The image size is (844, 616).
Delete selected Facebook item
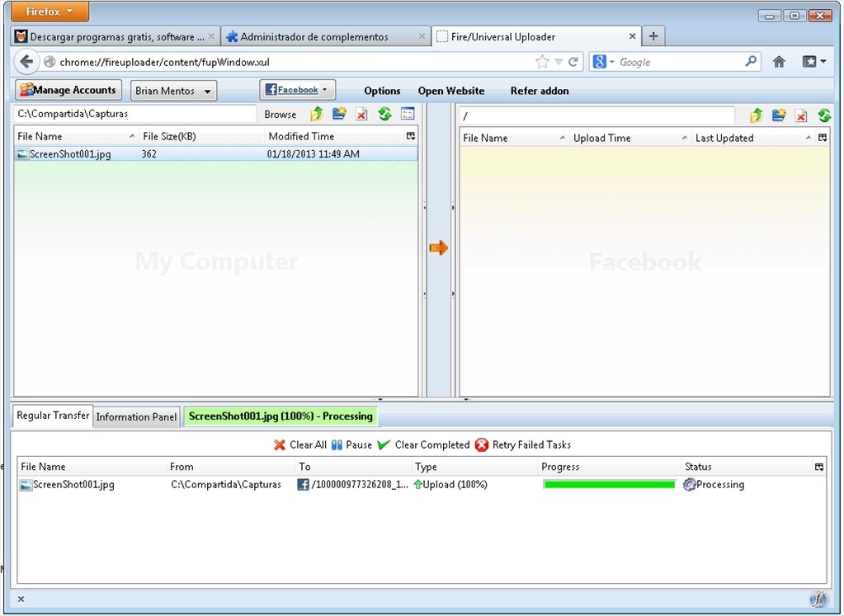pos(801,115)
